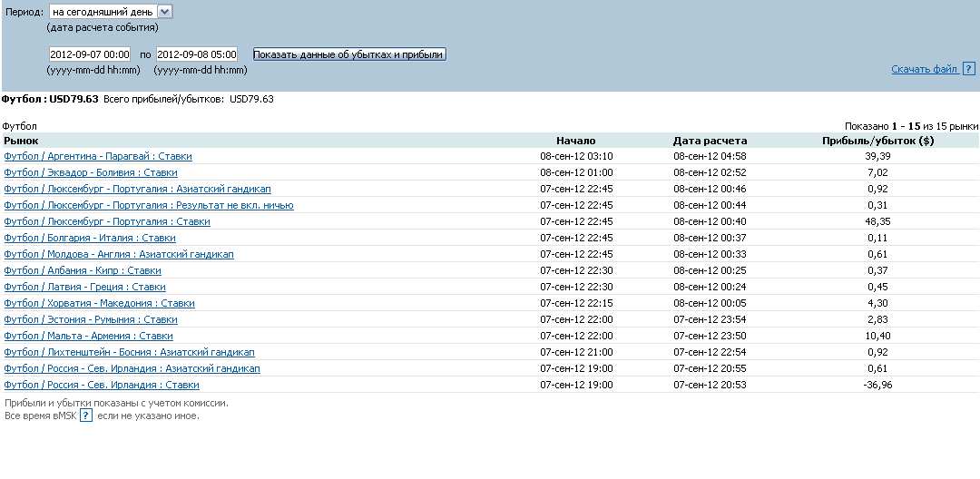
Task: Click the Дата расчета column header
Action: click(x=710, y=141)
